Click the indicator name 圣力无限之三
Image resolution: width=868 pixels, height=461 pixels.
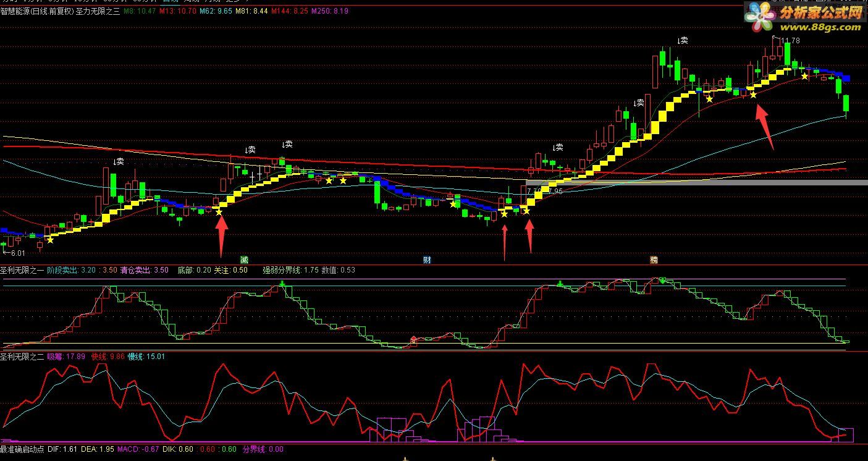point(97,11)
